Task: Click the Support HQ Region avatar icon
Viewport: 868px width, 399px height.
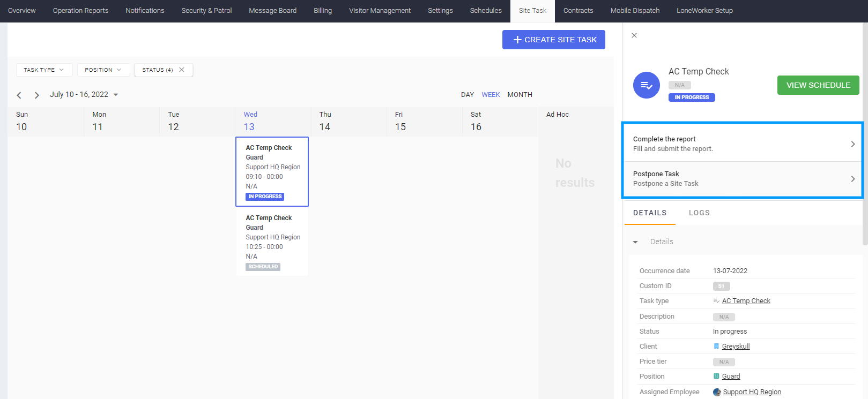Action: click(717, 392)
